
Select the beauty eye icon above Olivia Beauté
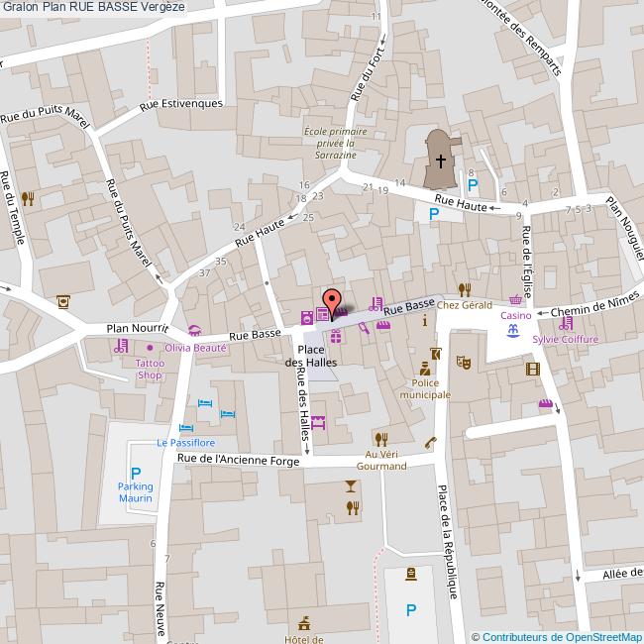pyautogui.click(x=194, y=331)
